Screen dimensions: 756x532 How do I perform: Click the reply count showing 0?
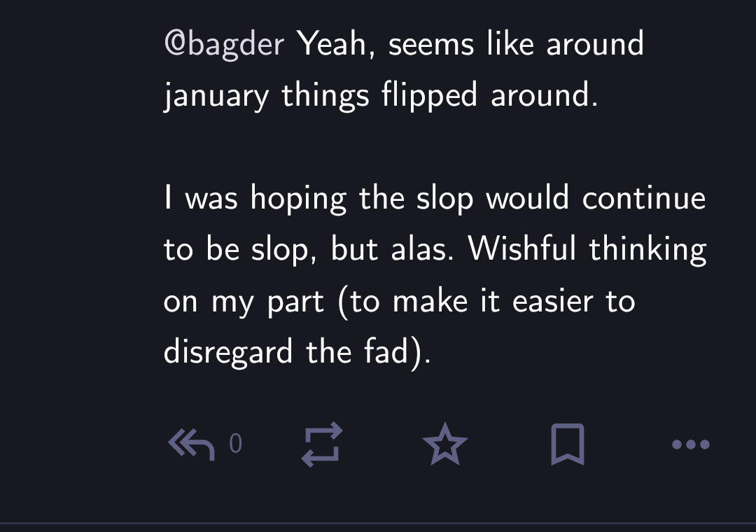235,444
